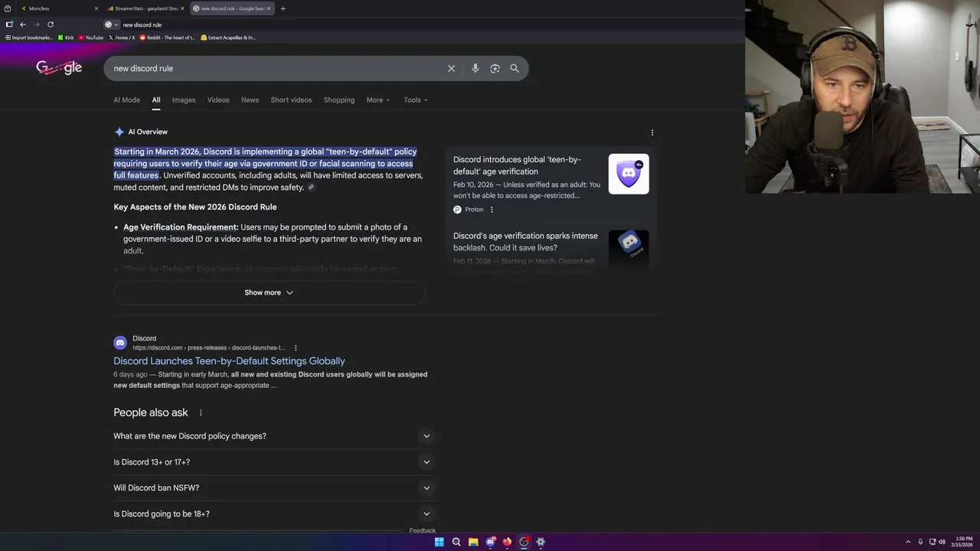980x551 pixels.
Task: Switch to News results tab
Action: click(x=250, y=100)
